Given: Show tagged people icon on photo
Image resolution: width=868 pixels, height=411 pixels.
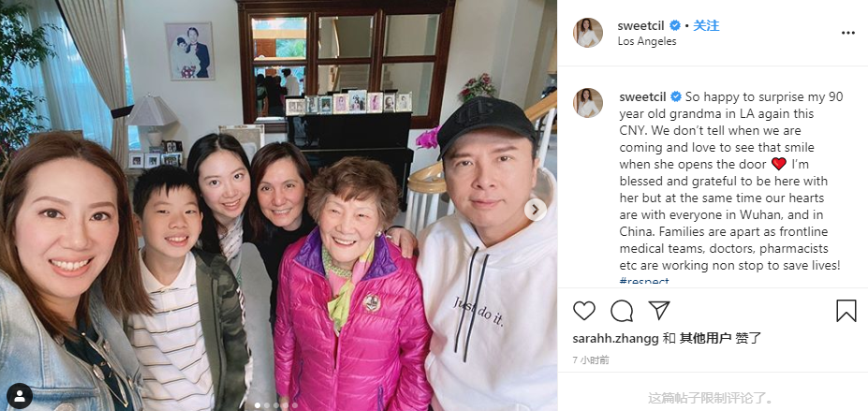Looking at the screenshot, I should [20, 396].
